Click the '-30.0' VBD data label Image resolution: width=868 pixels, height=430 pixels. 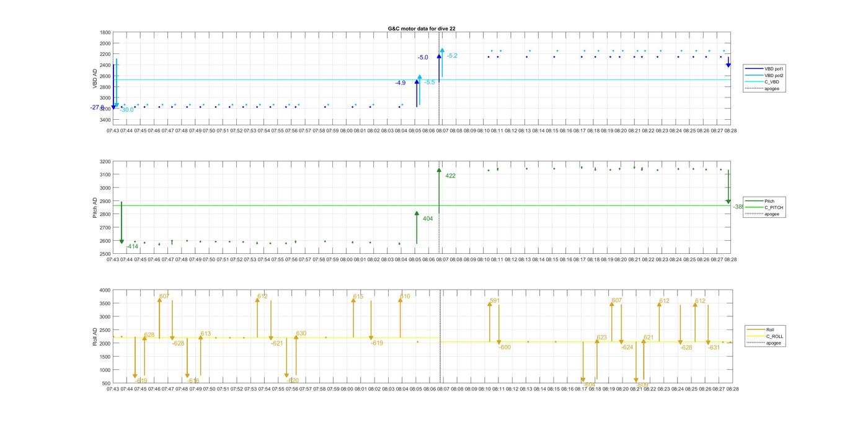tap(126, 110)
